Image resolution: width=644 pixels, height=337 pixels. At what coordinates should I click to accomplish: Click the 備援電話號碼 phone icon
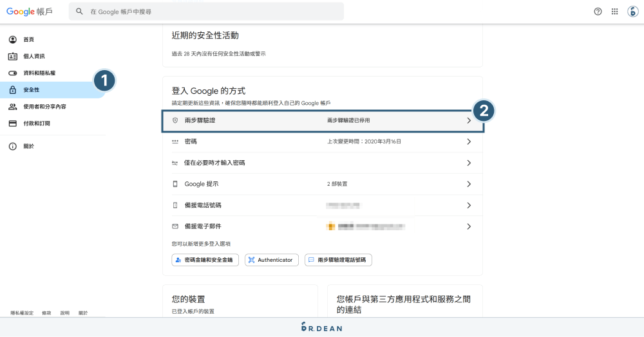pos(175,205)
